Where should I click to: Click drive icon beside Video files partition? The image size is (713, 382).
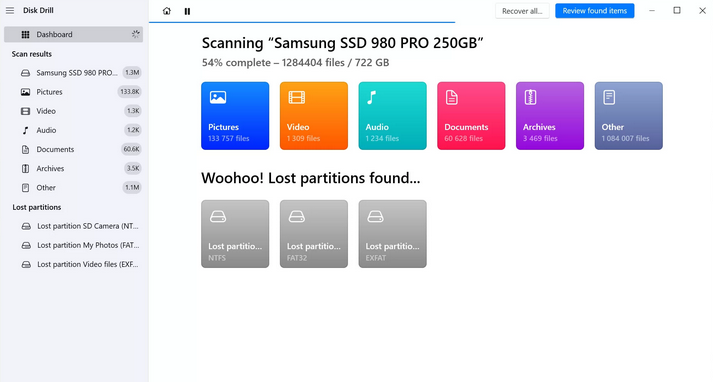click(26, 264)
